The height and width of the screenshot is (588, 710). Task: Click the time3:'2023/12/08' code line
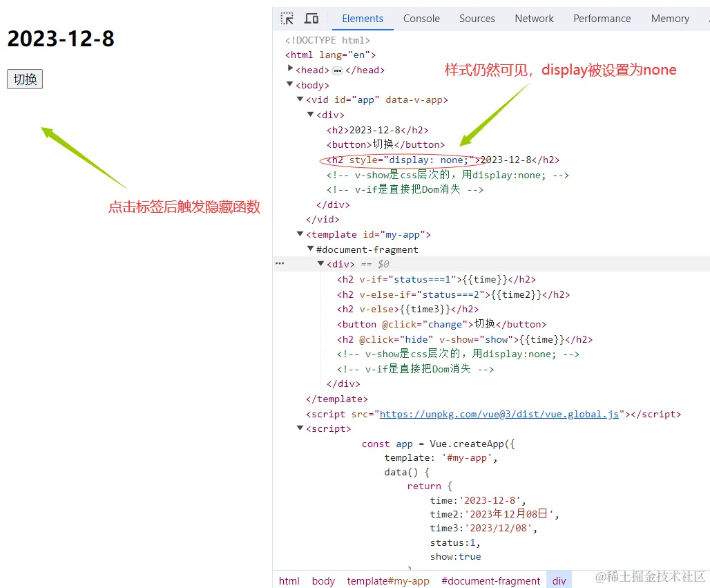(483, 528)
